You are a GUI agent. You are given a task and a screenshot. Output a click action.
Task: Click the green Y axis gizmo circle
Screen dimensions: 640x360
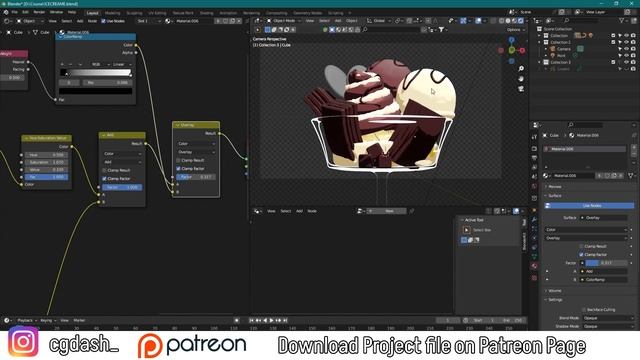pos(511,50)
